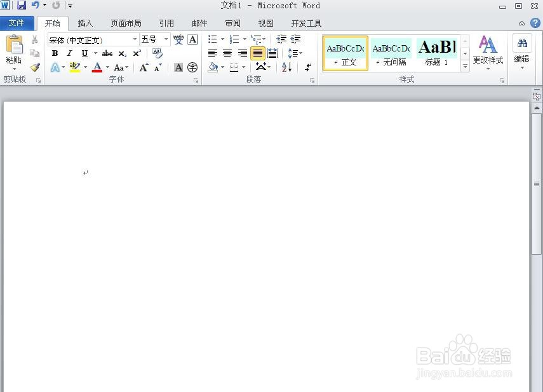Click the Text Effects glowing A icon
The image size is (543, 392).
(55, 67)
